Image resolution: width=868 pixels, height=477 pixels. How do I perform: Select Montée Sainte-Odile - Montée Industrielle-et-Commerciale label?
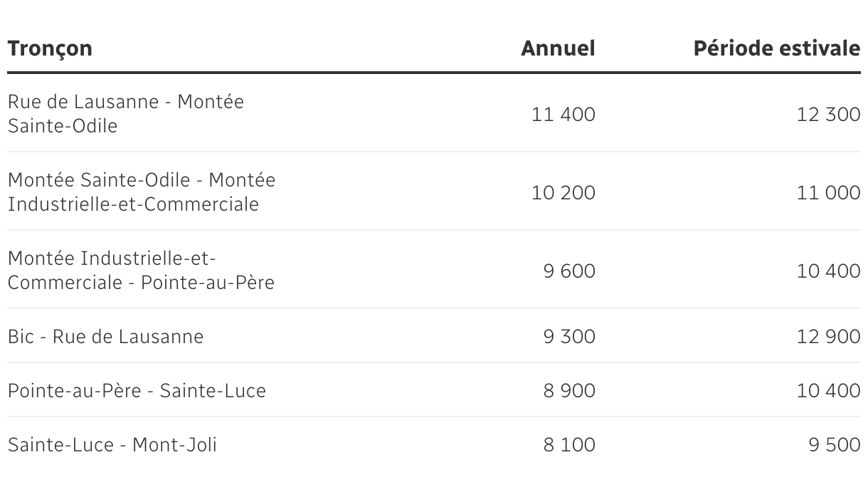(141, 192)
